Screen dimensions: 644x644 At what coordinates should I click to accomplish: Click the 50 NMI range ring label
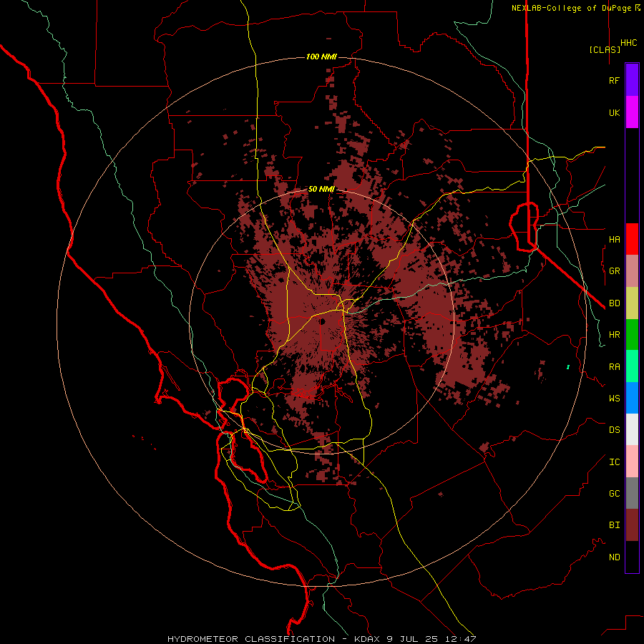[321, 189]
